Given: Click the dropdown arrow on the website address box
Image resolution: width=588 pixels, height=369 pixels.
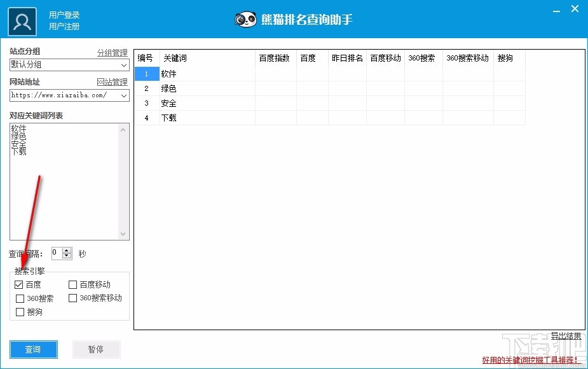Looking at the screenshot, I should 123,95.
